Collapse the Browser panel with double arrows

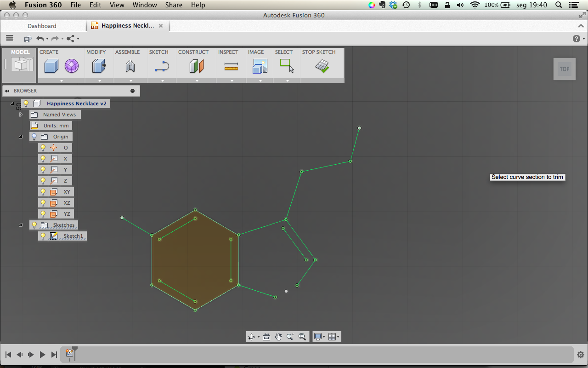pyautogui.click(x=7, y=91)
